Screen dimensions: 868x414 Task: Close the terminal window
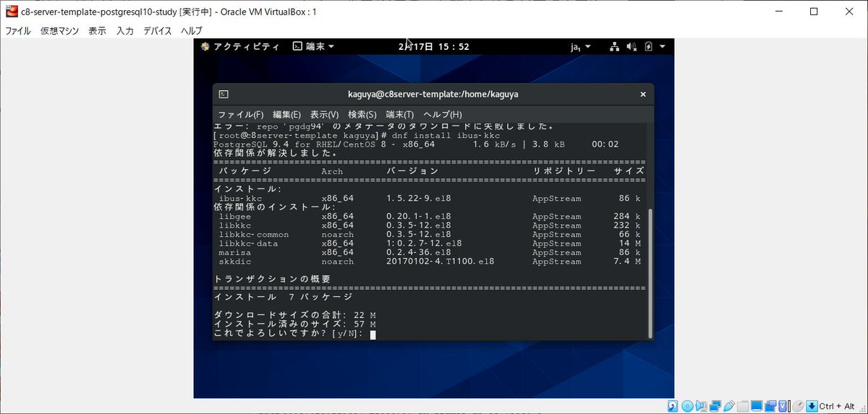642,94
